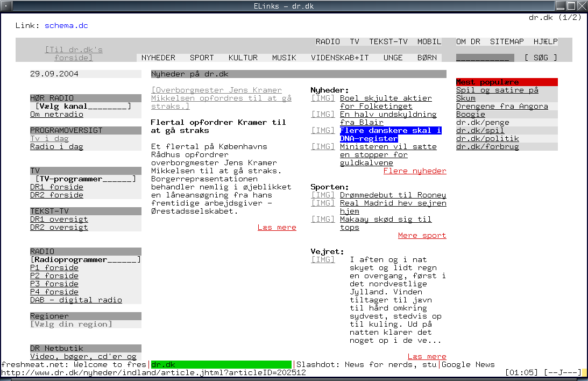The image size is (588, 381).
Task: Open the Radioprogrammer dropdown list
Action: pos(86,260)
